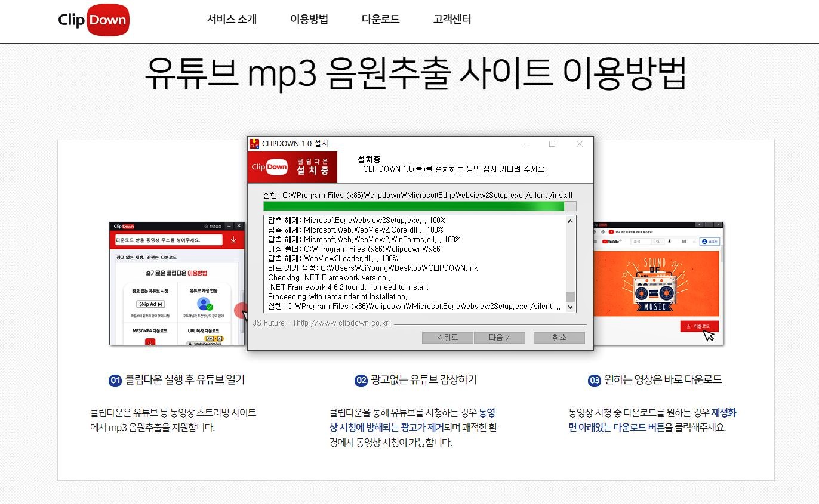Click the three-dot more options icon

click(694, 242)
